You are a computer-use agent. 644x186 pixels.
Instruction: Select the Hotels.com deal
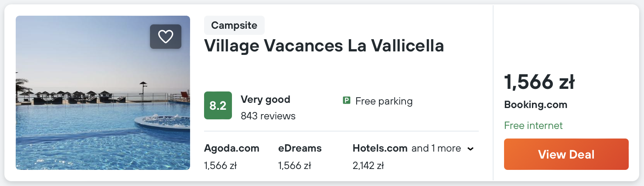tap(380, 149)
